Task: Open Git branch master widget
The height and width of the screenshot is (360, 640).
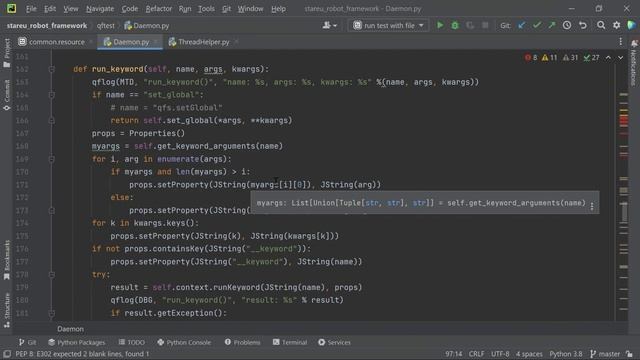Action: 605,354
